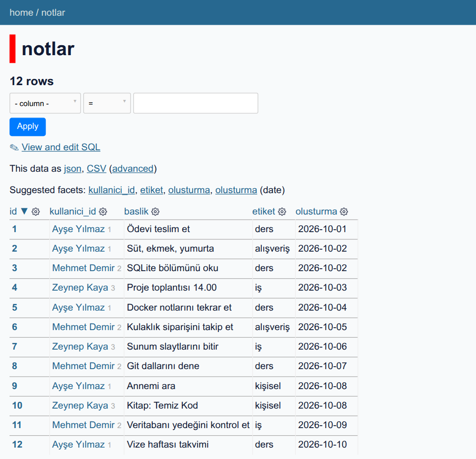
Task: Facet by olusturma date suggestion
Action: point(236,190)
